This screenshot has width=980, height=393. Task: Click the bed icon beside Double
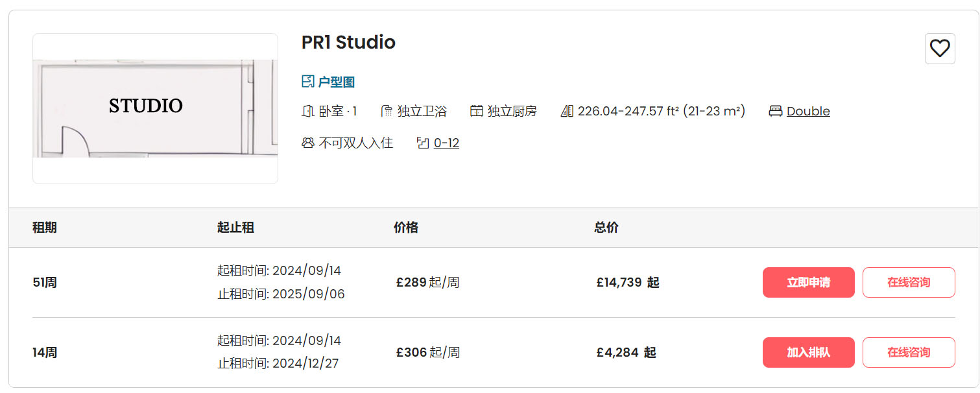coord(776,111)
